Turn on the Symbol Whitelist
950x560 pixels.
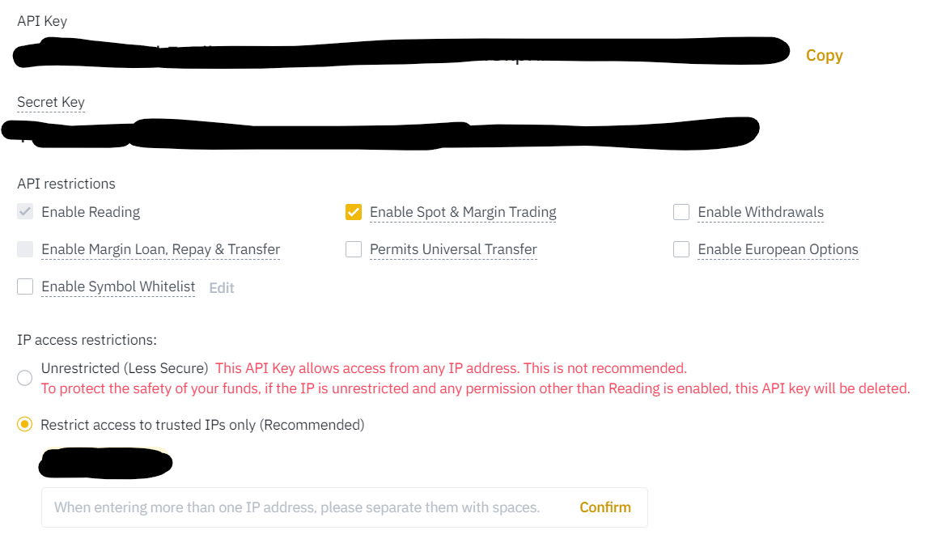coord(24,286)
